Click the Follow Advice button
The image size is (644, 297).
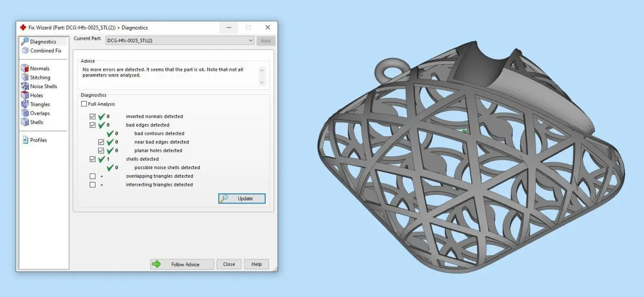(x=182, y=264)
